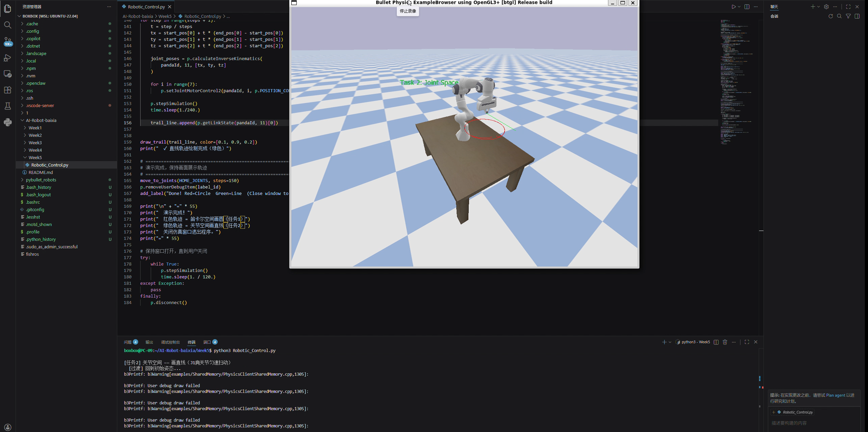The image size is (868, 432).
Task: Open the fishros file
Action: 32,254
